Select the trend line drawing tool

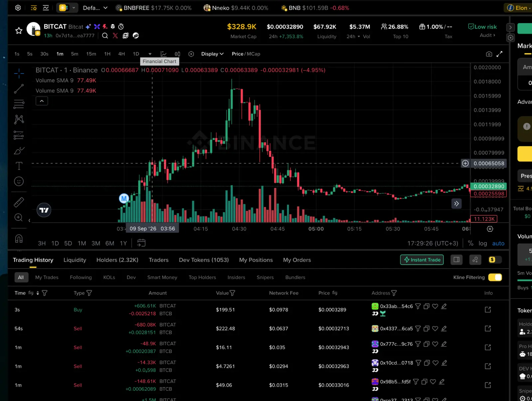[x=19, y=89]
